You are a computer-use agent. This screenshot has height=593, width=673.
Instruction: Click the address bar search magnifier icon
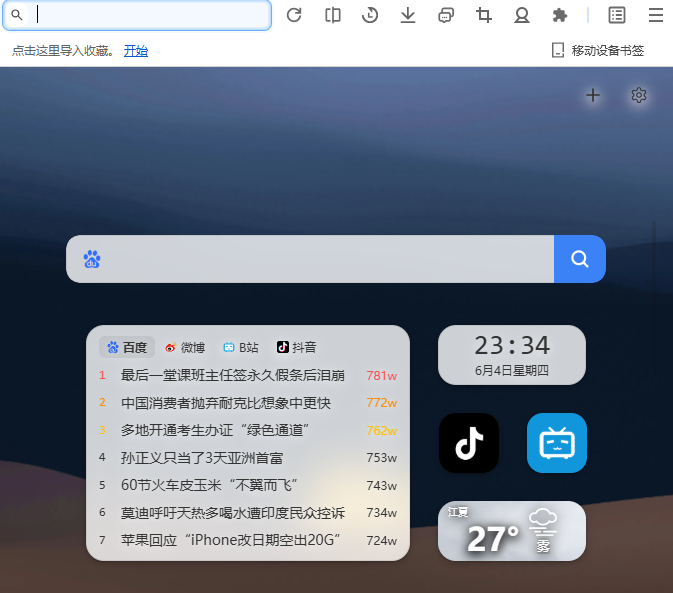coord(17,15)
